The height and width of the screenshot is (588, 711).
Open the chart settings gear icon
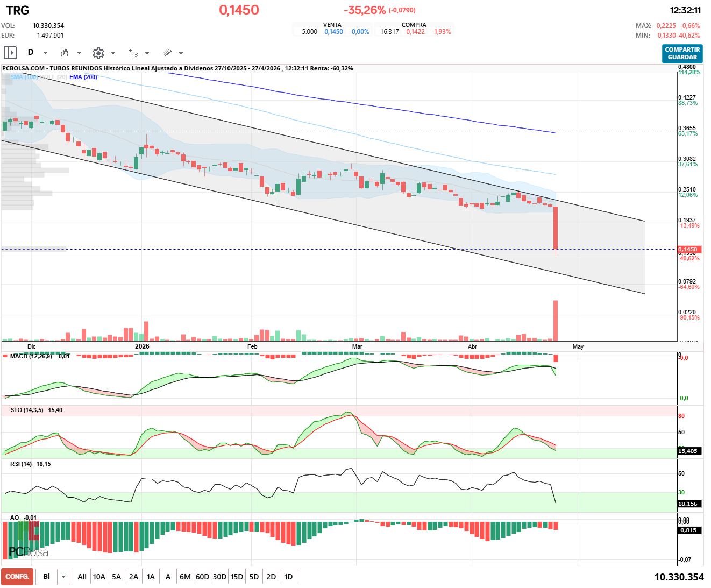tap(98, 53)
